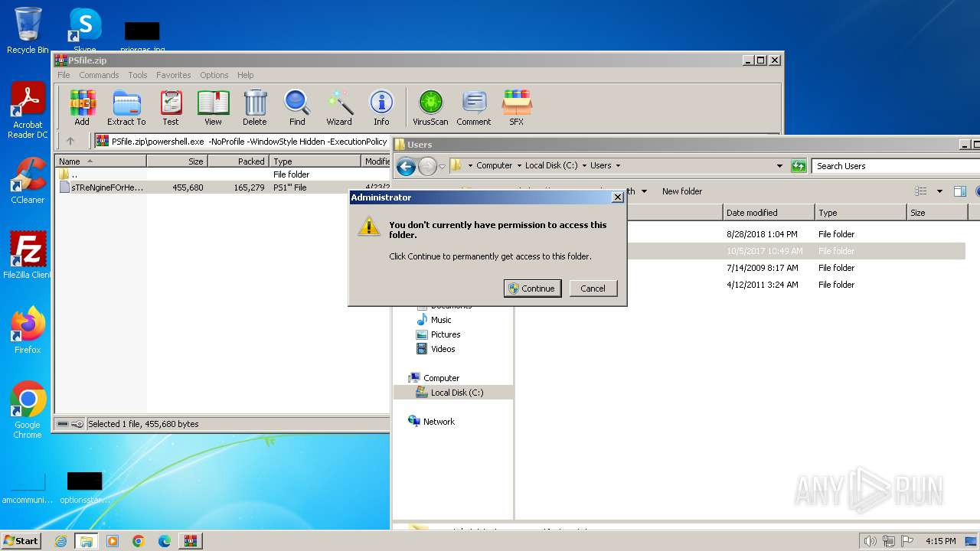Open the Options menu
980x551 pixels.
point(214,75)
